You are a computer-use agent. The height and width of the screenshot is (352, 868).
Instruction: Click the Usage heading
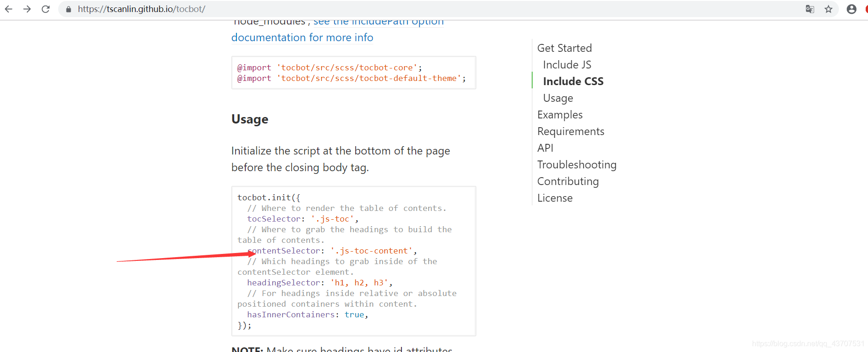pyautogui.click(x=249, y=119)
